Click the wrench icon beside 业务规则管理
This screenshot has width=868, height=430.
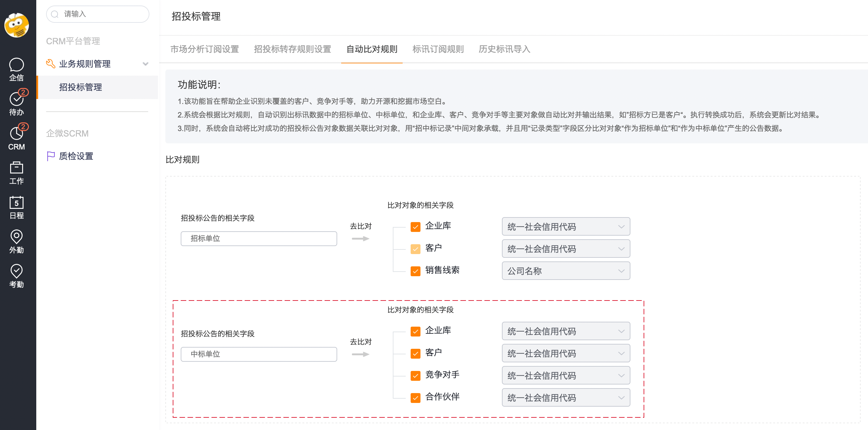click(x=50, y=64)
